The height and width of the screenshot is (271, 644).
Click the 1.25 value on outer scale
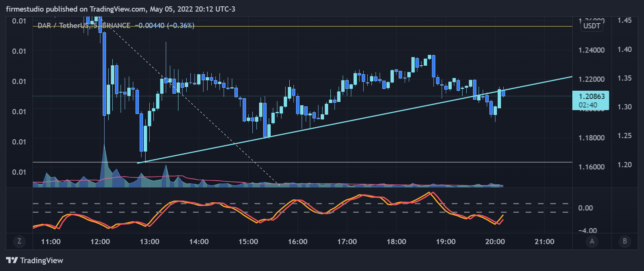point(625,135)
